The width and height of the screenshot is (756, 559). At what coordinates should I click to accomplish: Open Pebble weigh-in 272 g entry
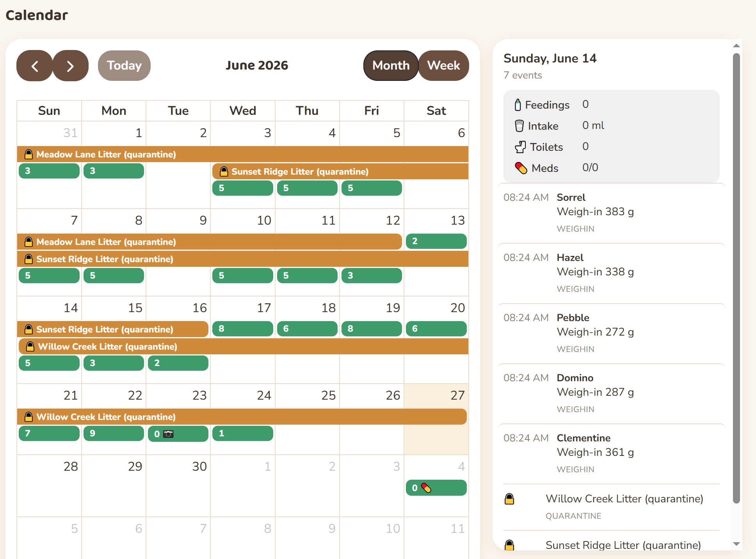coord(611,333)
